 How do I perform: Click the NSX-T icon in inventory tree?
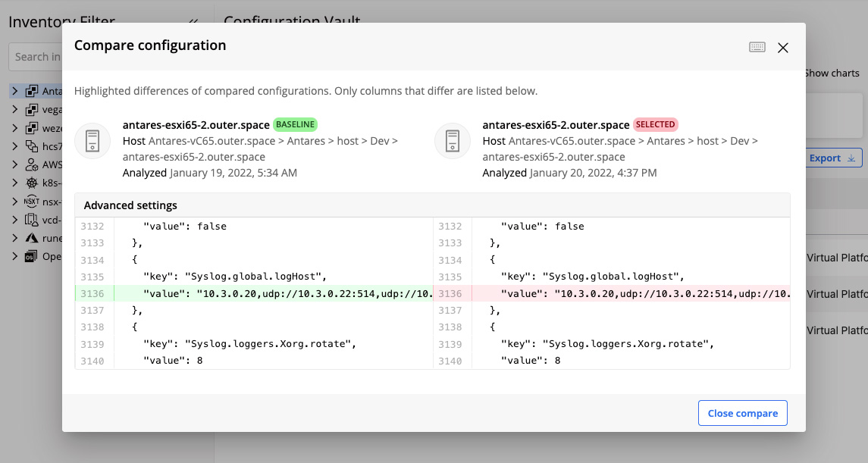pyautogui.click(x=32, y=201)
